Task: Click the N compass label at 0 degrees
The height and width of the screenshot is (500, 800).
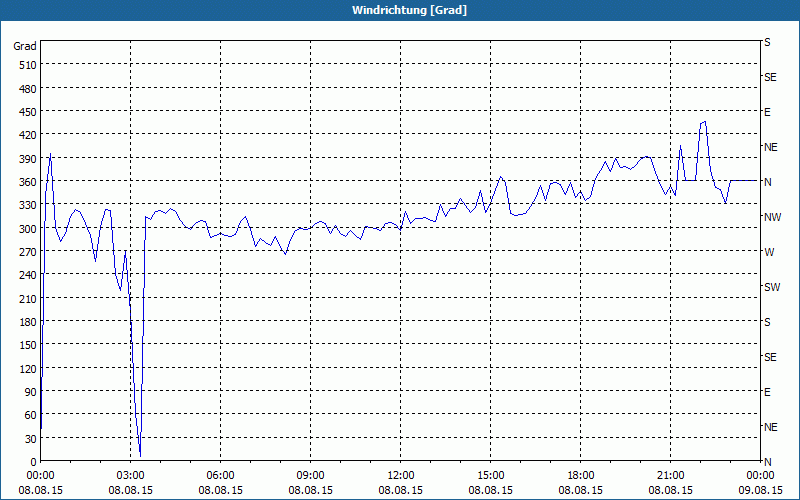Action: tap(767, 462)
